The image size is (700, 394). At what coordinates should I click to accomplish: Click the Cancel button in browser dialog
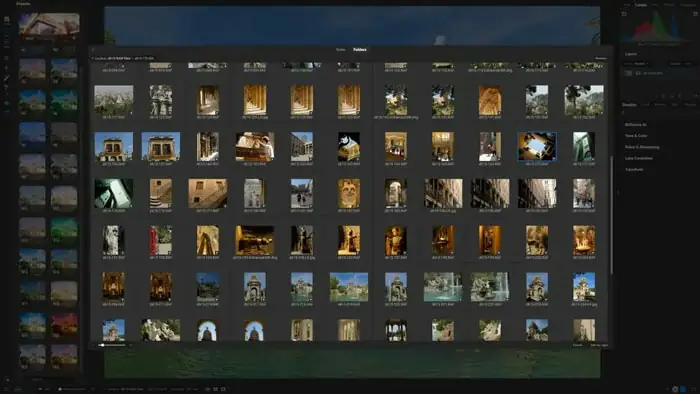pyautogui.click(x=577, y=345)
